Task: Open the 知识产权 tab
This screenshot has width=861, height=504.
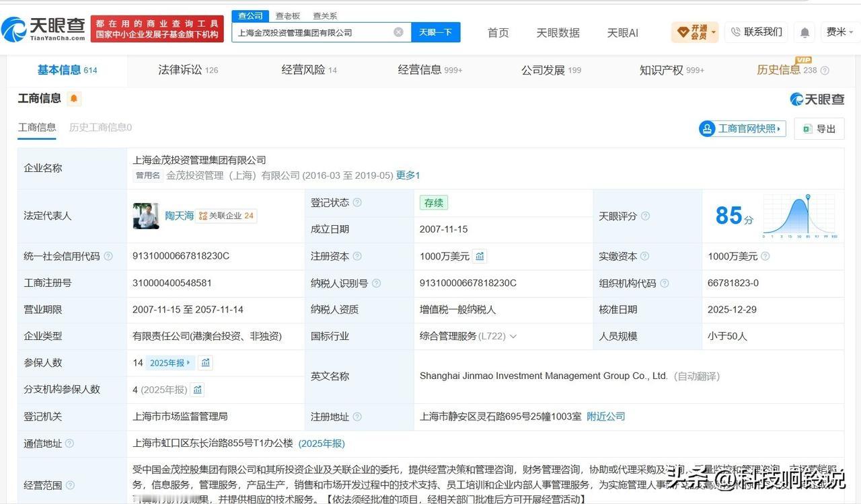Action: (672, 70)
